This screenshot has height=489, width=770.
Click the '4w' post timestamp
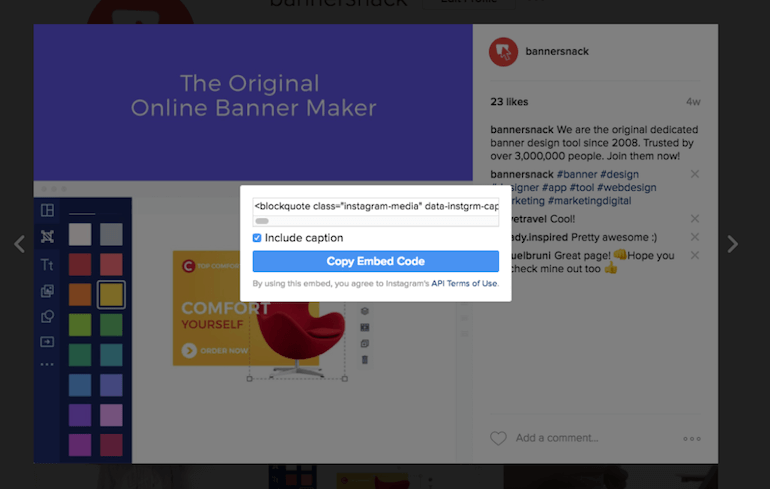[x=693, y=102]
